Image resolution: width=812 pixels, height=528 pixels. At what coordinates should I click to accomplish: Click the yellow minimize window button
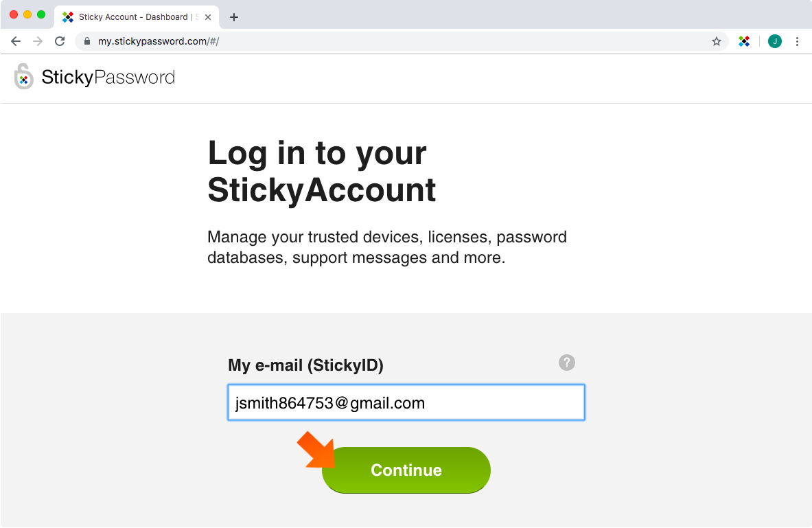27,14
